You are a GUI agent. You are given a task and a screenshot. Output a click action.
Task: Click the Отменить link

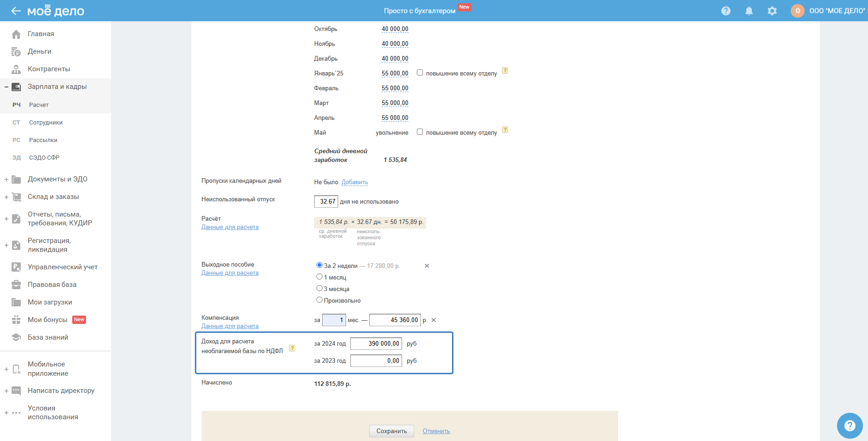tap(436, 431)
